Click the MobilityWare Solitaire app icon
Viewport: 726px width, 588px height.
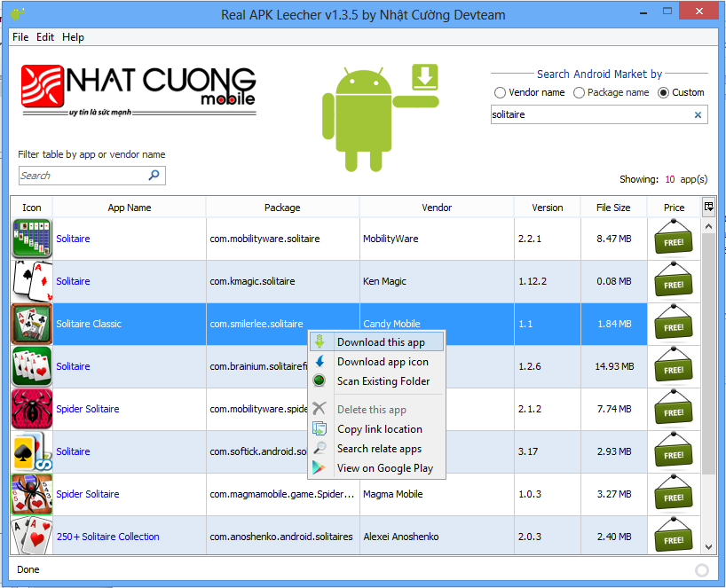(31, 239)
